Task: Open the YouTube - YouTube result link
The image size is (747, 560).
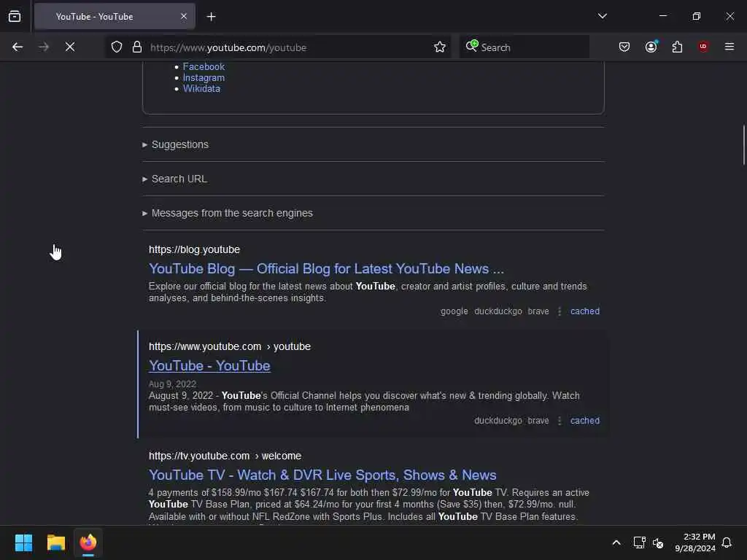Action: [x=209, y=366]
